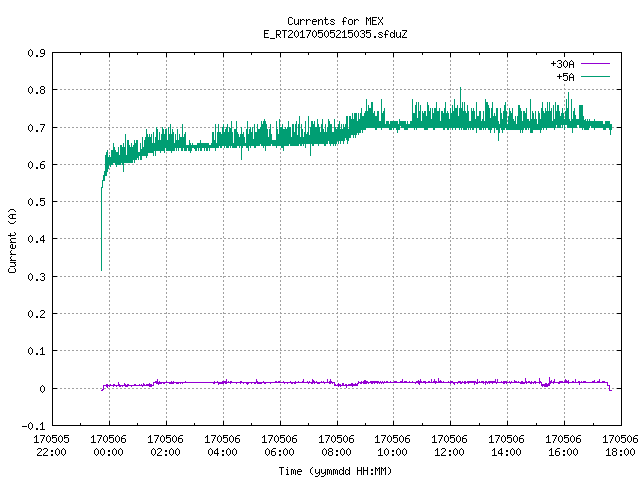Click the 0 y-axis tick label
This screenshot has width=640, height=480.
click(42, 389)
